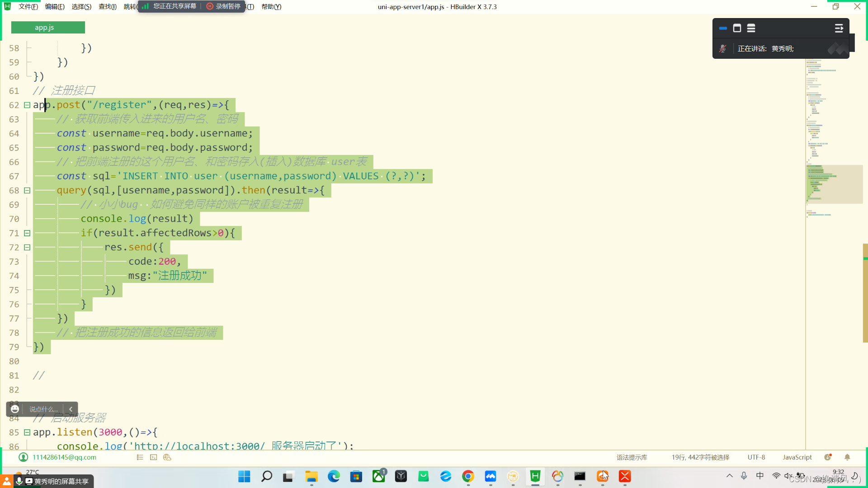Image resolution: width=868 pixels, height=488 pixels.
Task: Click the emoji reaction icon in chat box
Action: click(x=15, y=409)
